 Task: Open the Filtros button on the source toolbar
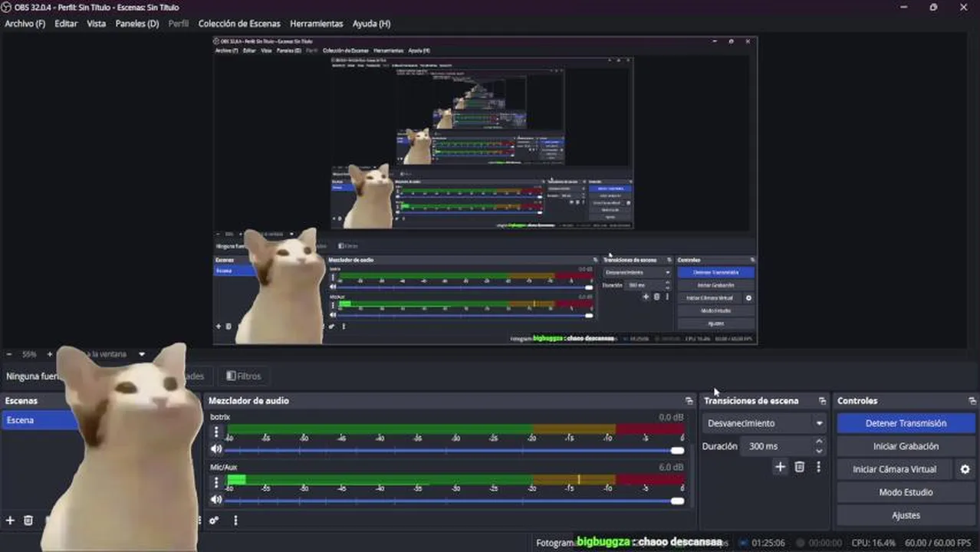(x=243, y=376)
